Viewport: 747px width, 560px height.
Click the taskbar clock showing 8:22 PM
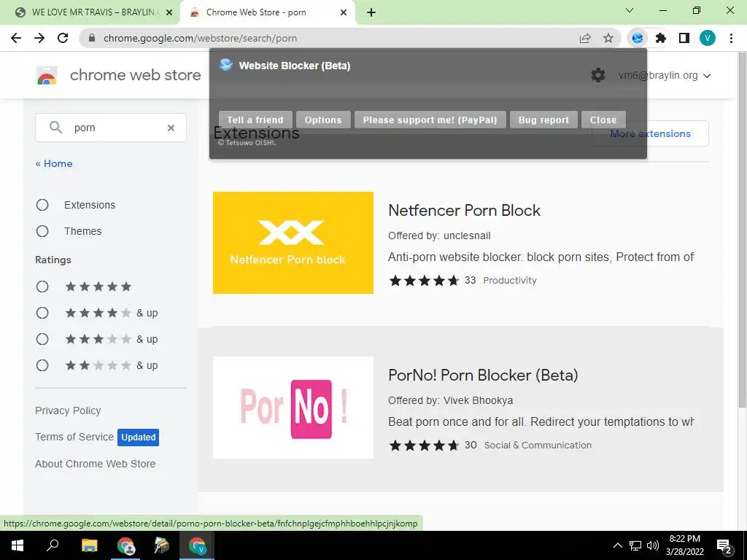(684, 545)
